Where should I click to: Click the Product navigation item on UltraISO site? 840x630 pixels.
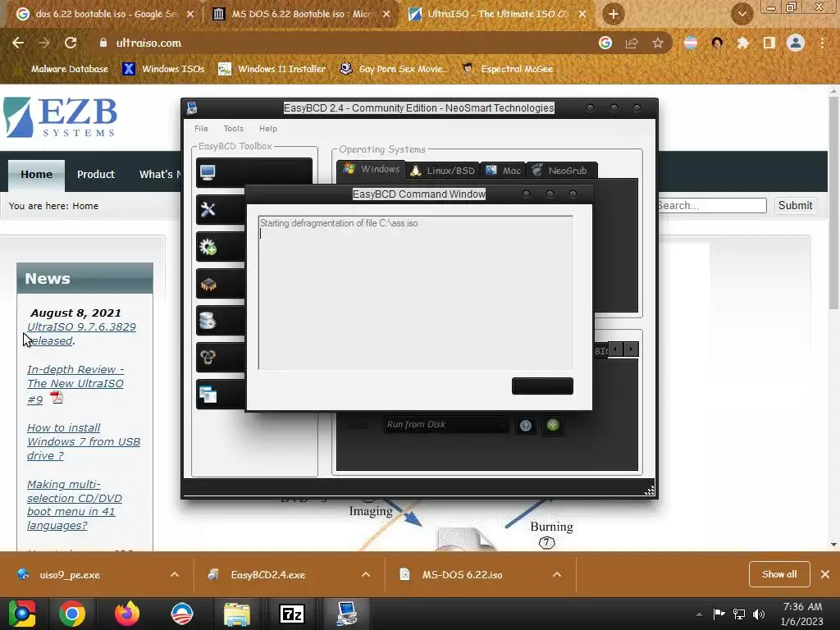click(x=96, y=175)
